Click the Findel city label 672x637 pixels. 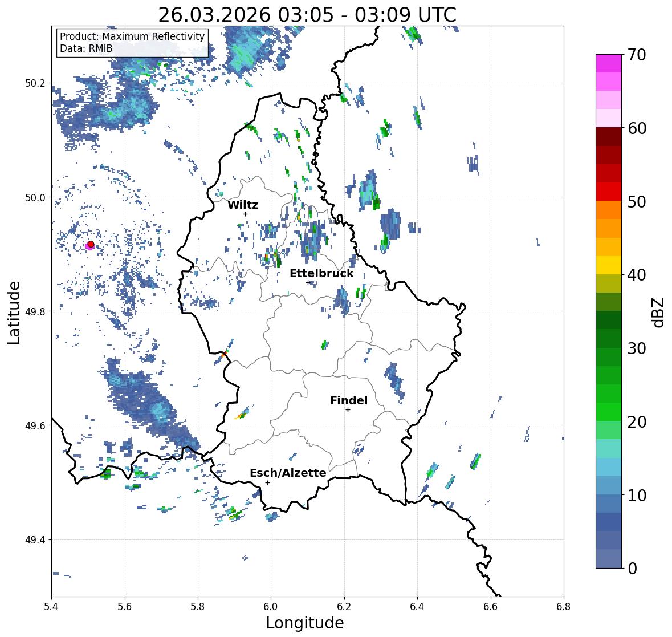click(349, 400)
